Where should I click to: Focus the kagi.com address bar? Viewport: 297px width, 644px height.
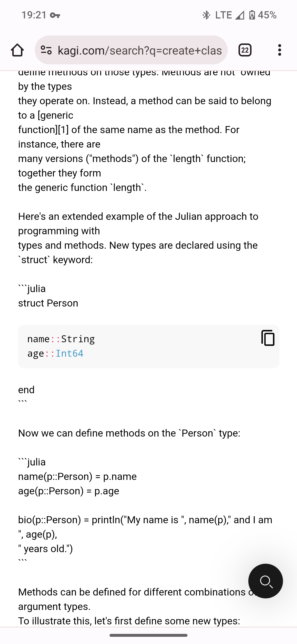[139, 50]
